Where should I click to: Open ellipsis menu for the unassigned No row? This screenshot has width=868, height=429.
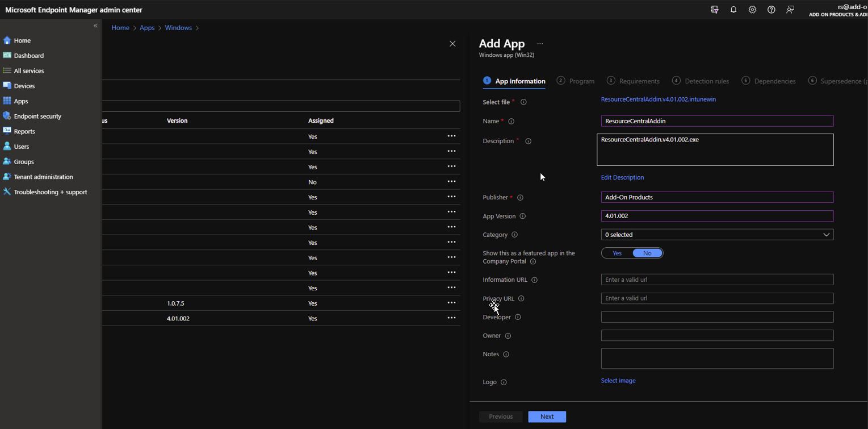pyautogui.click(x=451, y=182)
